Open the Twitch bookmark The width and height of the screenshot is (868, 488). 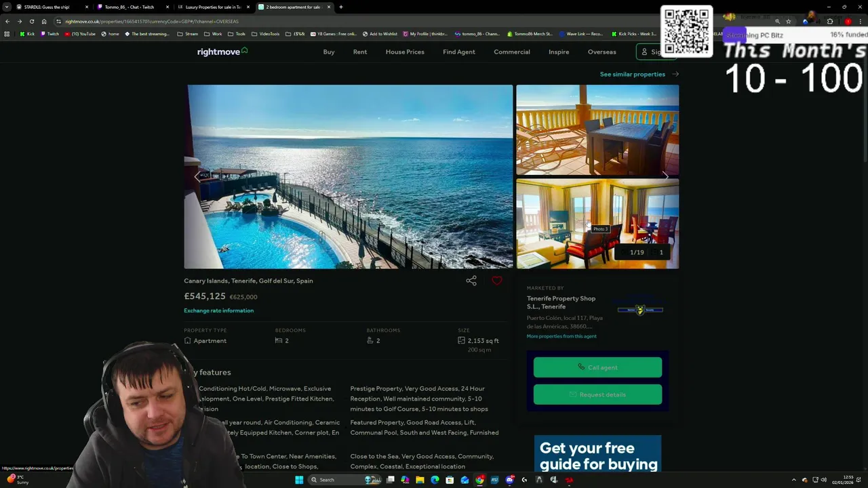coord(50,34)
